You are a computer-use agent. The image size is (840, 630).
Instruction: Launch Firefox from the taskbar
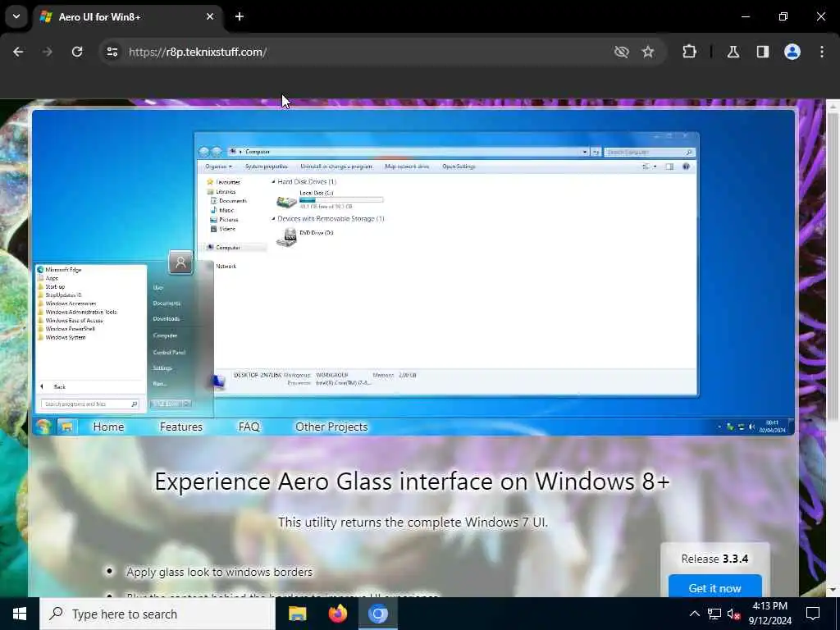337,614
